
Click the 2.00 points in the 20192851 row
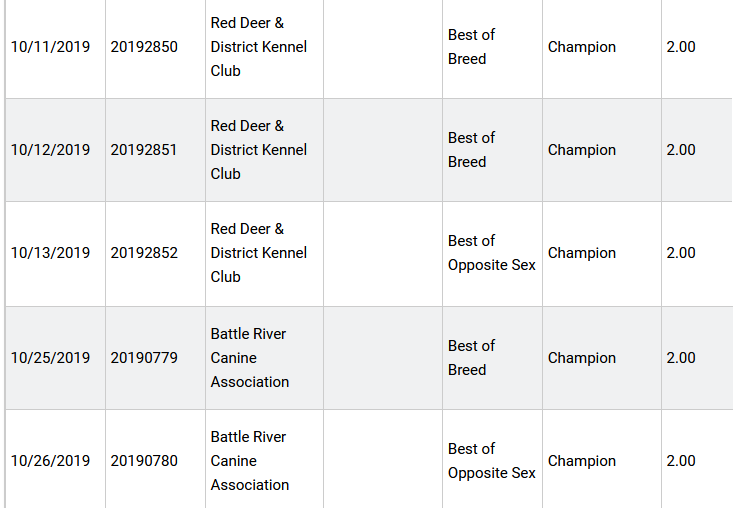[x=681, y=150]
